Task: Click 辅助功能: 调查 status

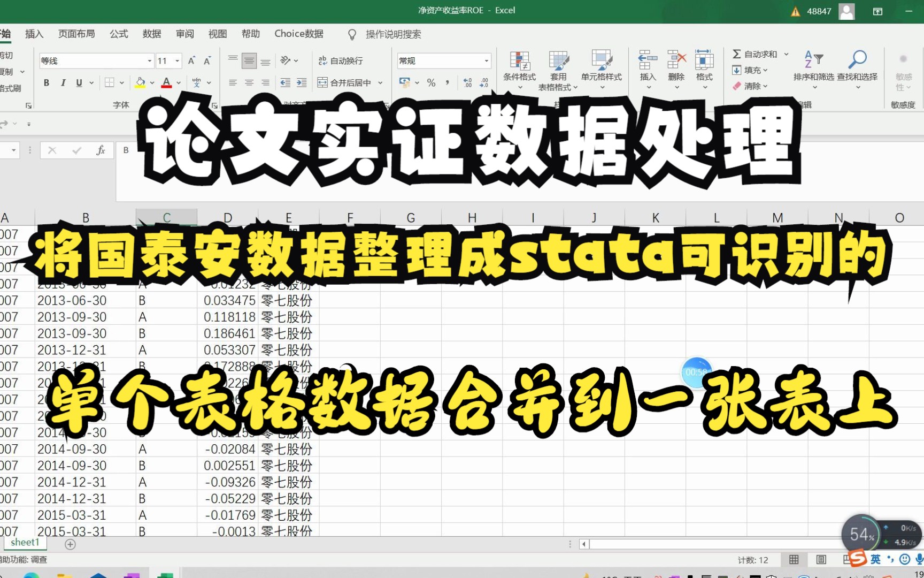Action: pos(24,560)
